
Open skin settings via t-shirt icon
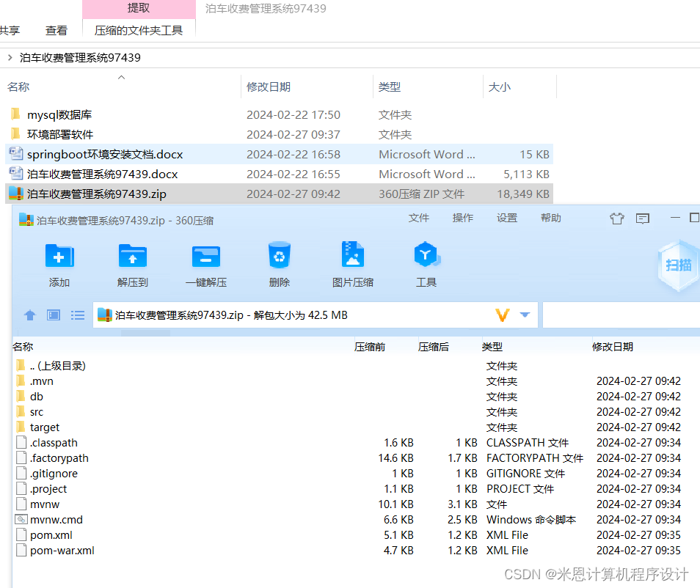[616, 218]
